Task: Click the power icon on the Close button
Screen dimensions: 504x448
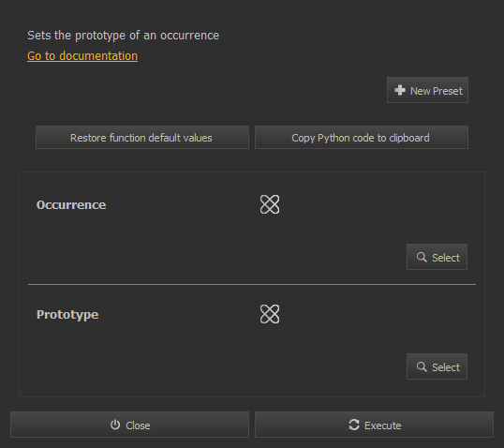Action: pyautogui.click(x=115, y=425)
